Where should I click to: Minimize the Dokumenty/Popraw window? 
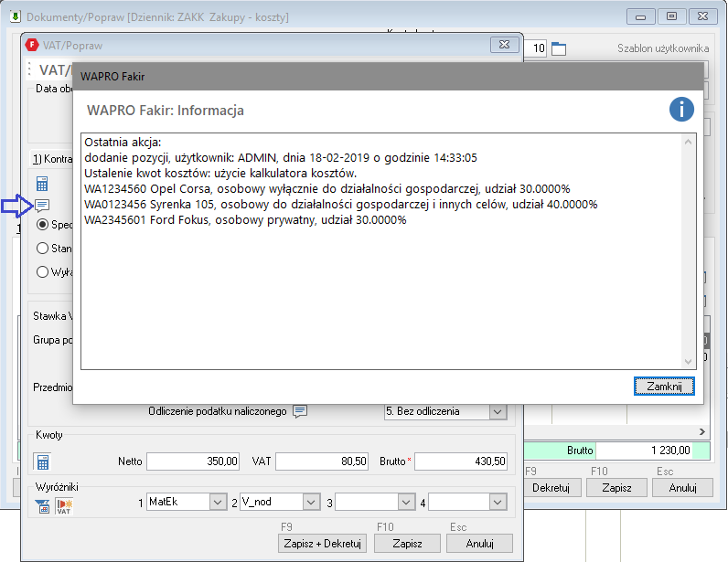point(641,16)
